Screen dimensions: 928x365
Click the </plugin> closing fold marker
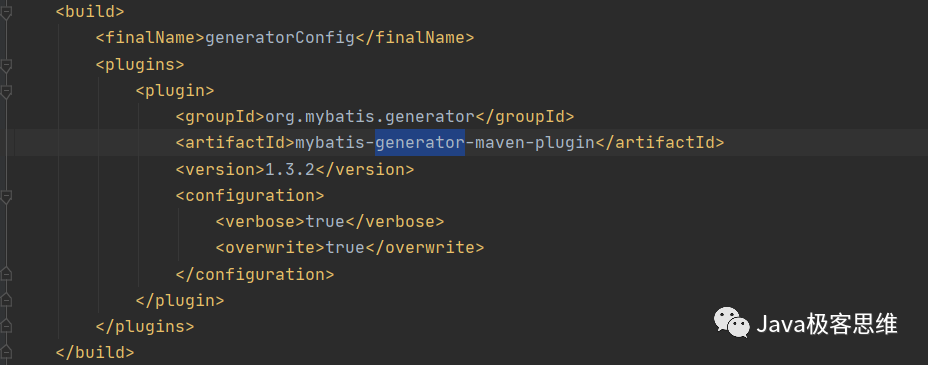tap(5, 300)
